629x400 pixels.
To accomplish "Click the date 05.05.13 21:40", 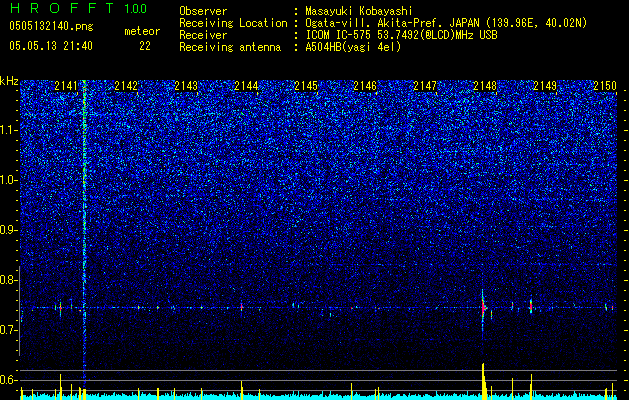I will pos(51,46).
